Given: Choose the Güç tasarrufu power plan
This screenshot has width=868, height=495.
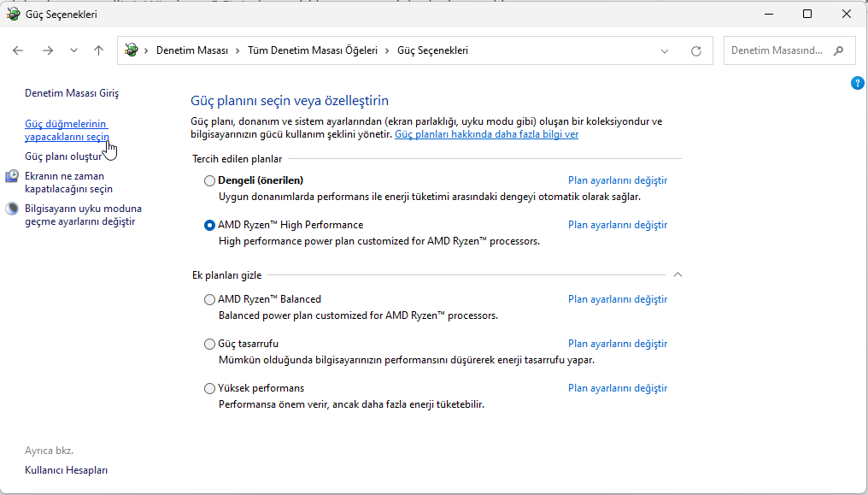Looking at the screenshot, I should coord(210,344).
